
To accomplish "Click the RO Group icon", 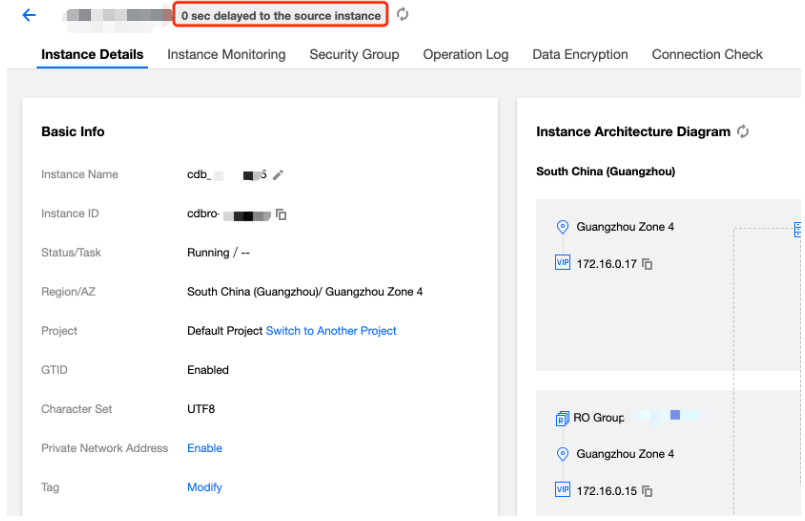I will [562, 418].
